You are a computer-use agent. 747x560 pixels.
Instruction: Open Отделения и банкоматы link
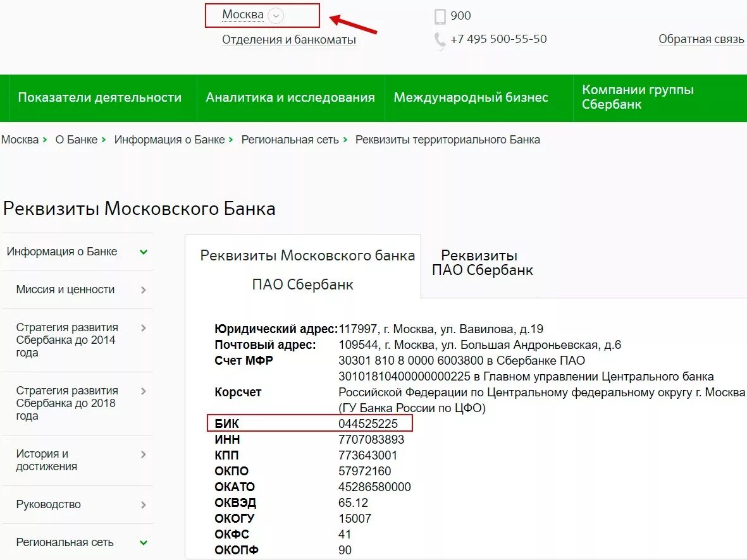pos(288,40)
